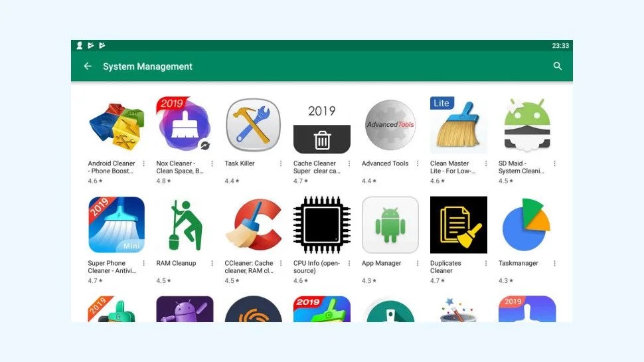Click the Task Killer app title
This screenshot has height=362, width=644.
pyautogui.click(x=240, y=163)
